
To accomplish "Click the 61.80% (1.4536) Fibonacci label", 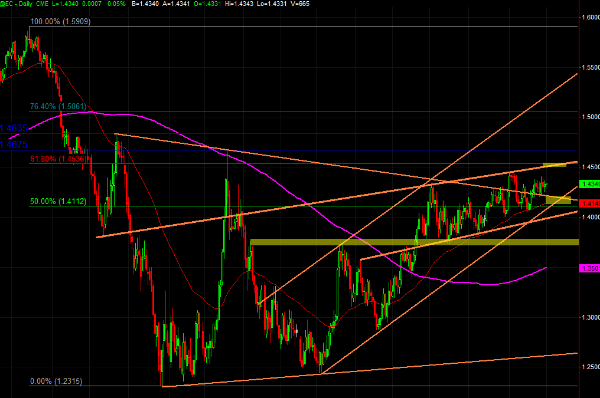I will tap(60, 159).
